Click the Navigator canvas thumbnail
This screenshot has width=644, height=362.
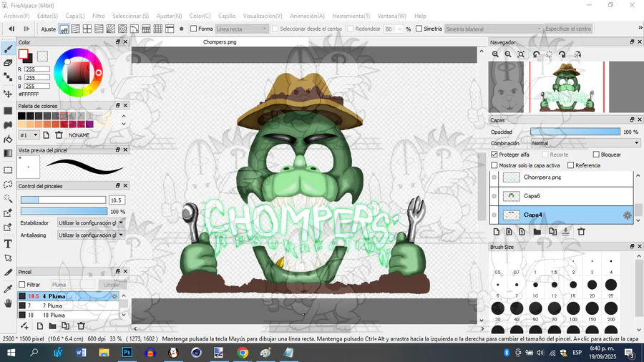(x=567, y=87)
